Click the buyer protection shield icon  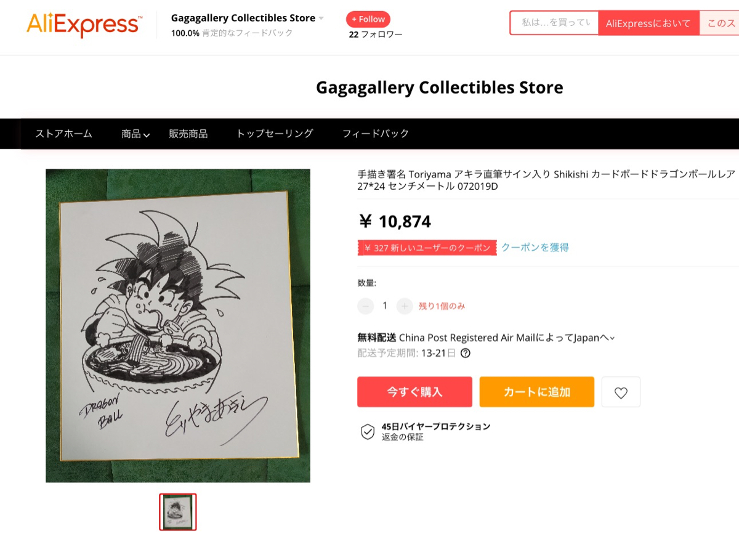pos(367,431)
